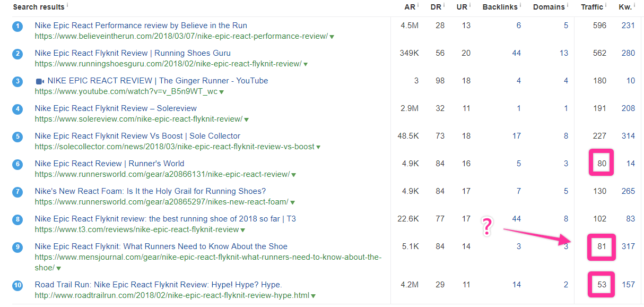This screenshot has width=644, height=307.
Task: Click the position 6 circle badge
Action: pos(18,164)
